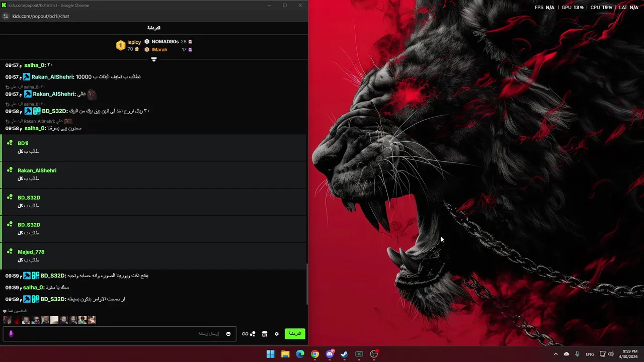Select the BD1i reward redemption card
This screenshot has height=362, width=644.
coord(153,148)
